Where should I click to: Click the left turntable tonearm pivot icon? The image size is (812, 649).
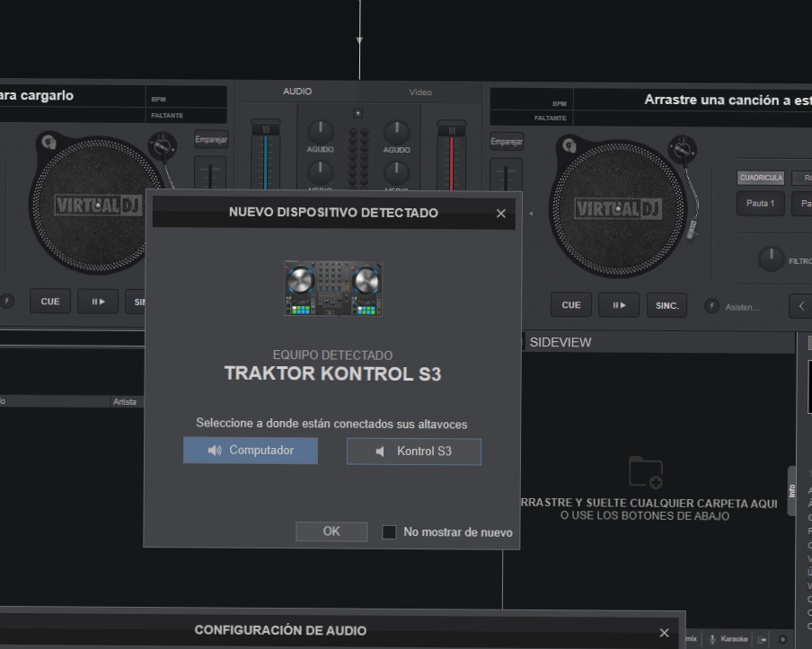click(x=162, y=146)
